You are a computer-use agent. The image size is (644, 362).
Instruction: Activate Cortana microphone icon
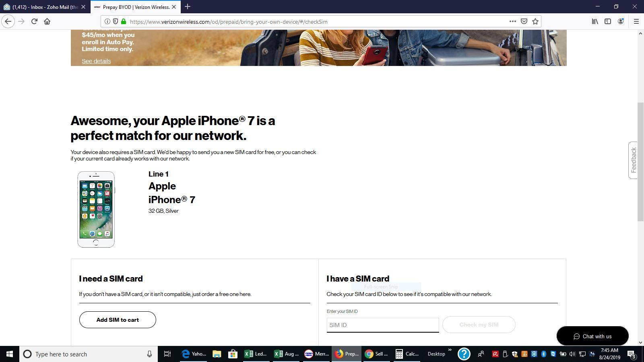point(149,354)
